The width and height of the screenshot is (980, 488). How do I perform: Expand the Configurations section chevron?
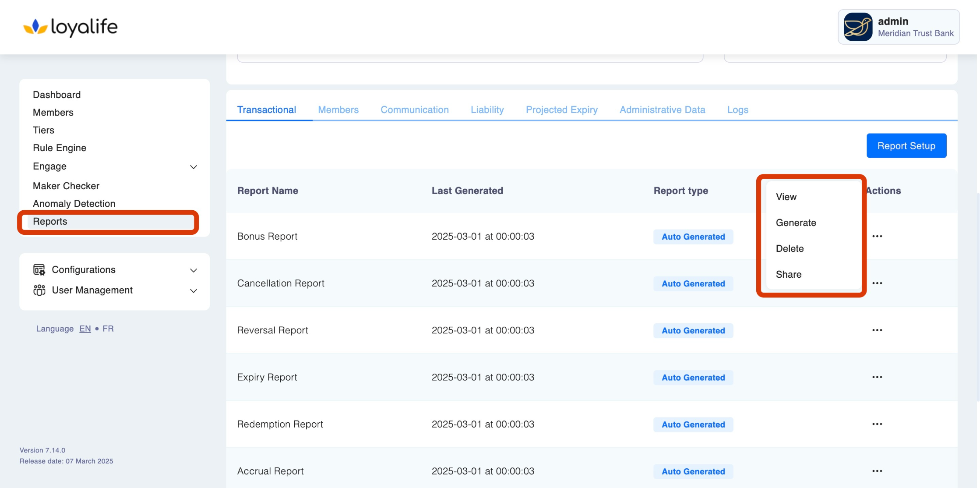pyautogui.click(x=193, y=270)
